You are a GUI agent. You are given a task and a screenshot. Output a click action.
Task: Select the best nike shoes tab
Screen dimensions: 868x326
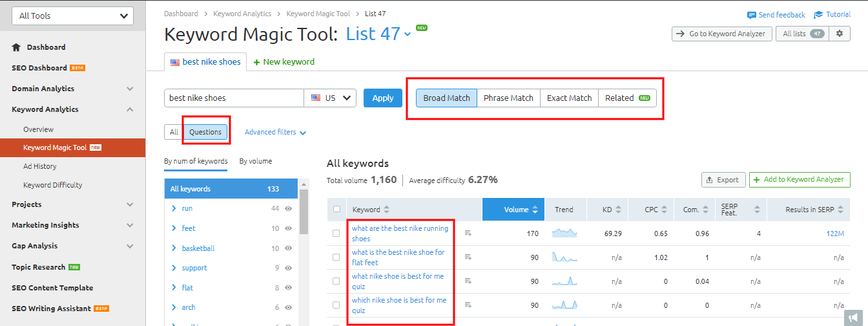tap(205, 62)
